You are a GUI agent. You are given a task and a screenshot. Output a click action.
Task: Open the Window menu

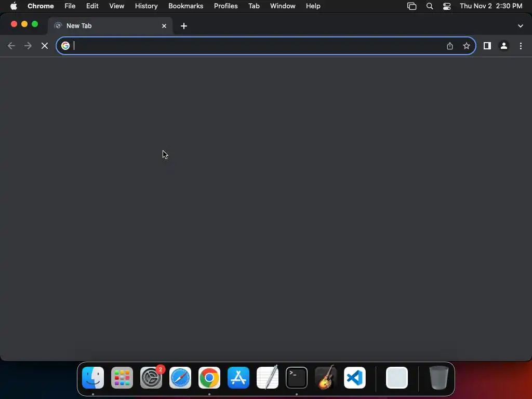pyautogui.click(x=283, y=6)
